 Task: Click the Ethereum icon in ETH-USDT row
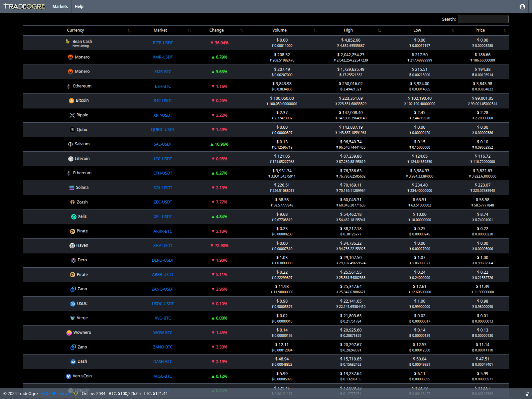click(69, 173)
